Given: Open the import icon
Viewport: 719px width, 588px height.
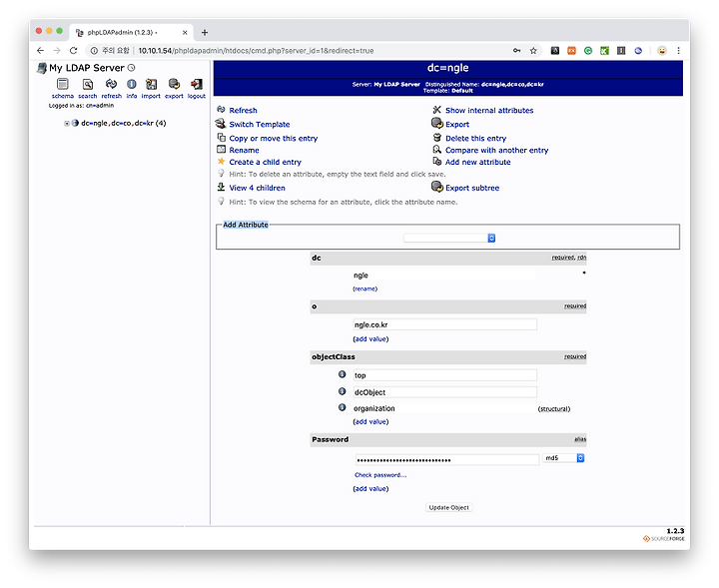Looking at the screenshot, I should pyautogui.click(x=151, y=84).
